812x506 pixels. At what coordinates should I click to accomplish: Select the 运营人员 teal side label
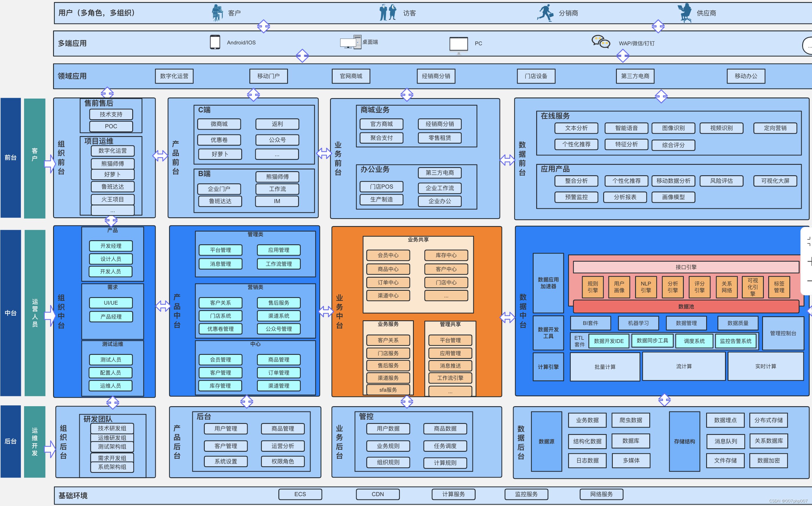pyautogui.click(x=35, y=313)
